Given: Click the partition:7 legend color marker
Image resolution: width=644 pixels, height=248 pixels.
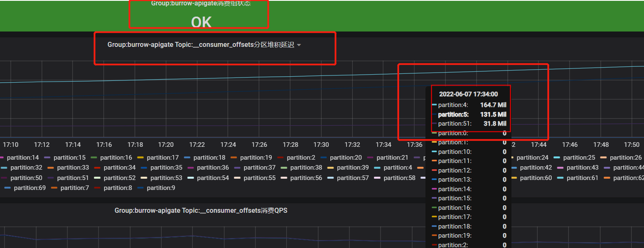Looking at the screenshot, I should point(54,188).
